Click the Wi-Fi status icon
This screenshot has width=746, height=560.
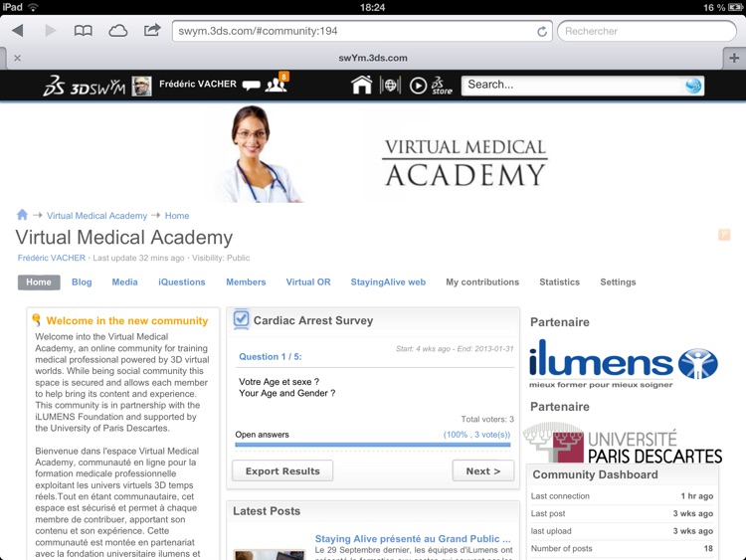33,7
